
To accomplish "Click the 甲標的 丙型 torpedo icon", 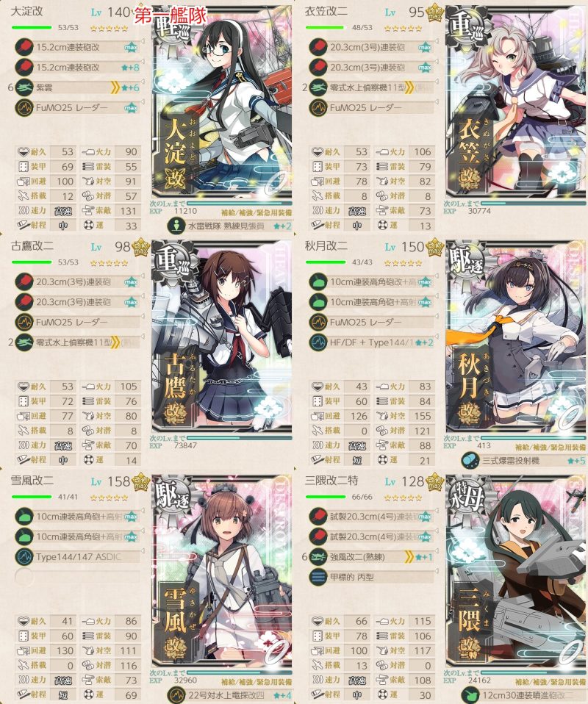I will coord(318,577).
